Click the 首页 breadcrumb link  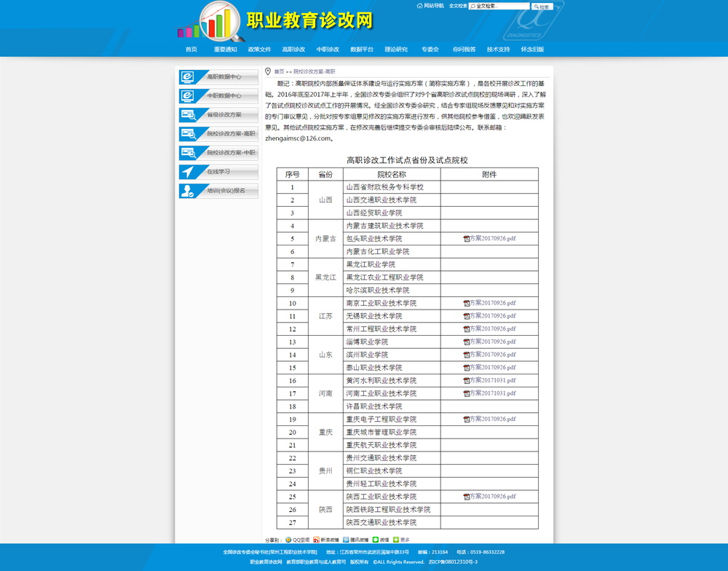(279, 71)
